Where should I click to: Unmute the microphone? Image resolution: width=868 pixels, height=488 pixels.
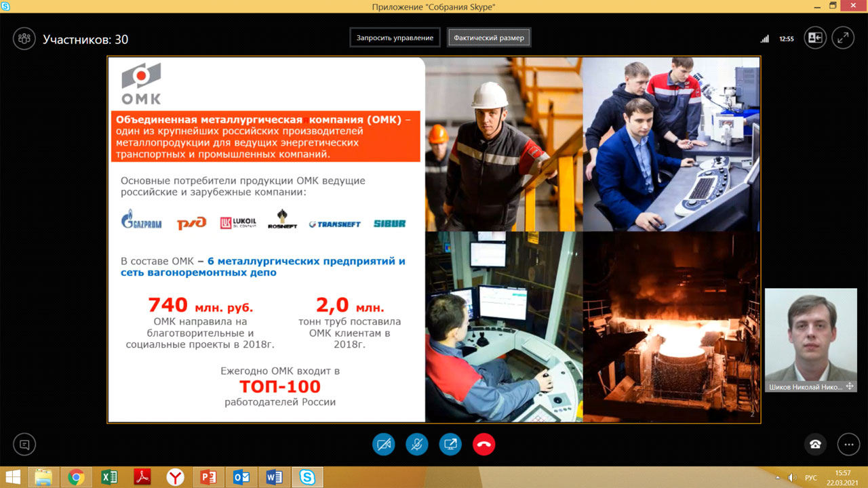(417, 445)
